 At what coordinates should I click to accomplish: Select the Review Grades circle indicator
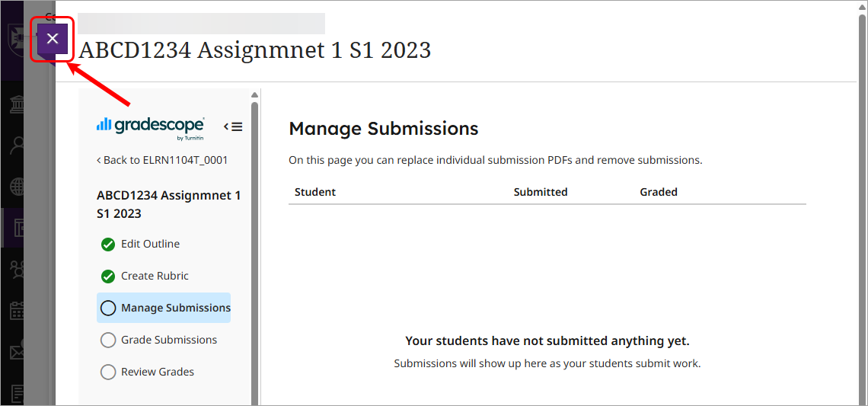[x=108, y=372]
